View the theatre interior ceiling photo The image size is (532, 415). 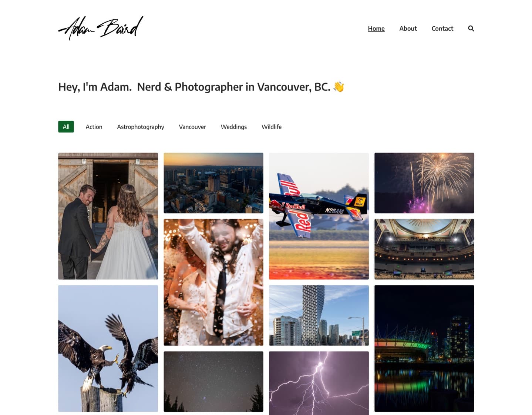(424, 249)
